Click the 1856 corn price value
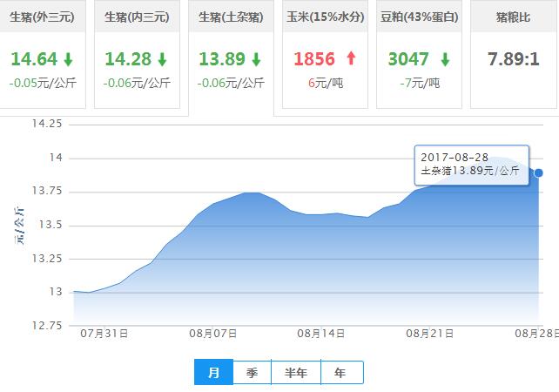Image resolution: width=559 pixels, height=392 pixels. tap(314, 59)
